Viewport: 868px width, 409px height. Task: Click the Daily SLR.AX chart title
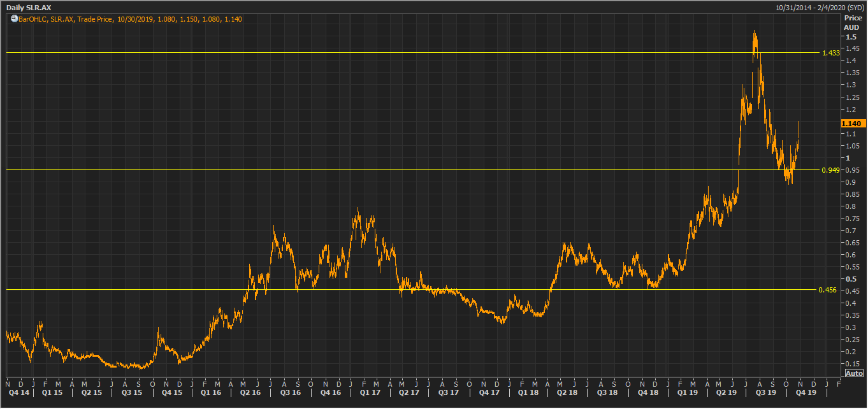(x=29, y=8)
